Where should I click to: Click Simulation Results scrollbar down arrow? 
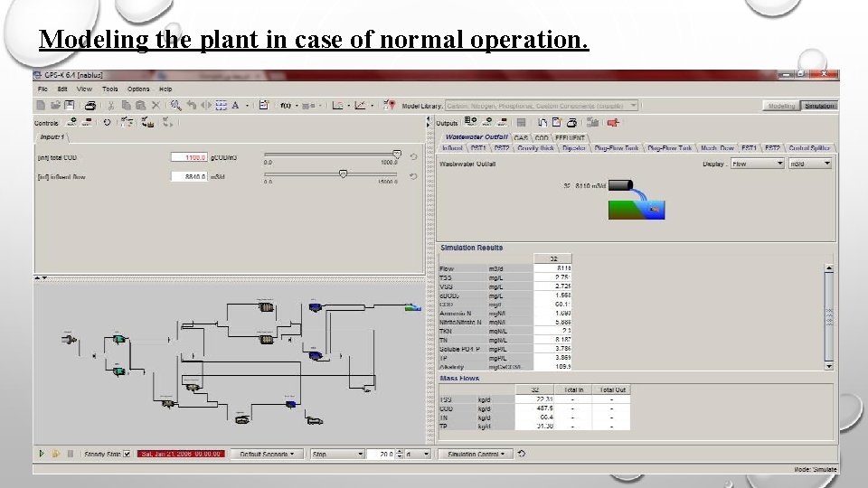(x=829, y=366)
